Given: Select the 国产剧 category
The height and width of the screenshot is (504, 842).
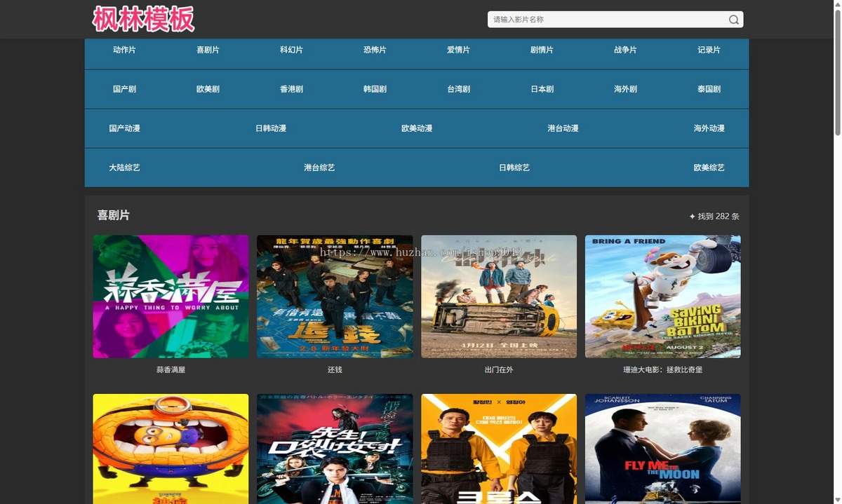Looking at the screenshot, I should coord(124,89).
